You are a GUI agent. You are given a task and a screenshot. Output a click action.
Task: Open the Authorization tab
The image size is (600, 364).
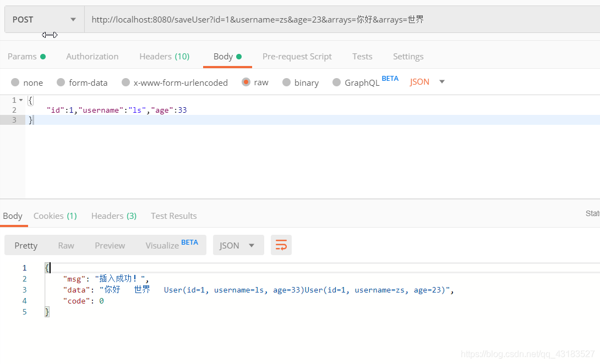pos(92,57)
